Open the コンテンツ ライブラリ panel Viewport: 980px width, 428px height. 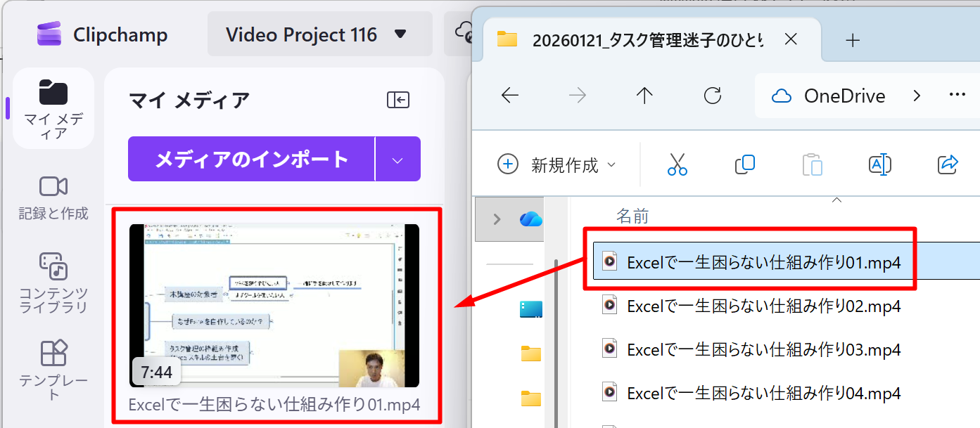click(53, 283)
